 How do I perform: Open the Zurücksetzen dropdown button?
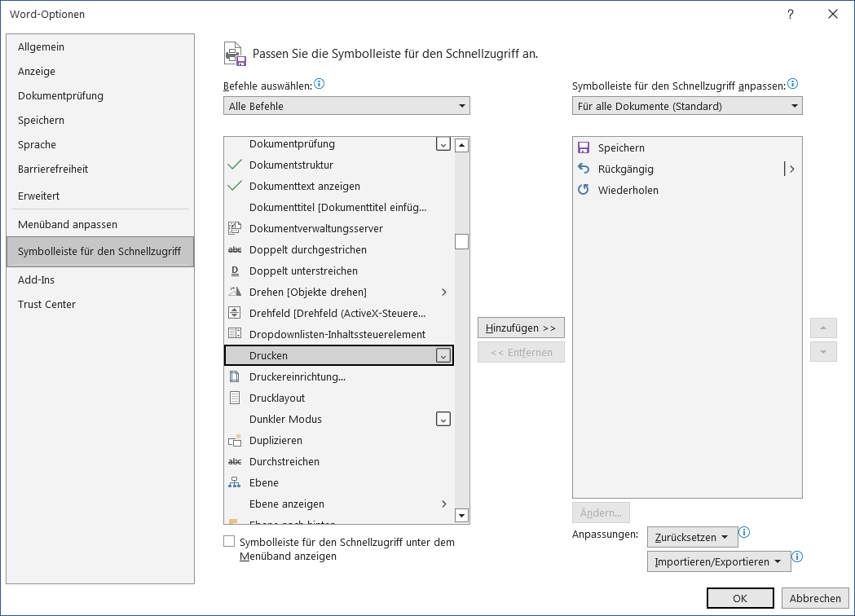pos(692,537)
